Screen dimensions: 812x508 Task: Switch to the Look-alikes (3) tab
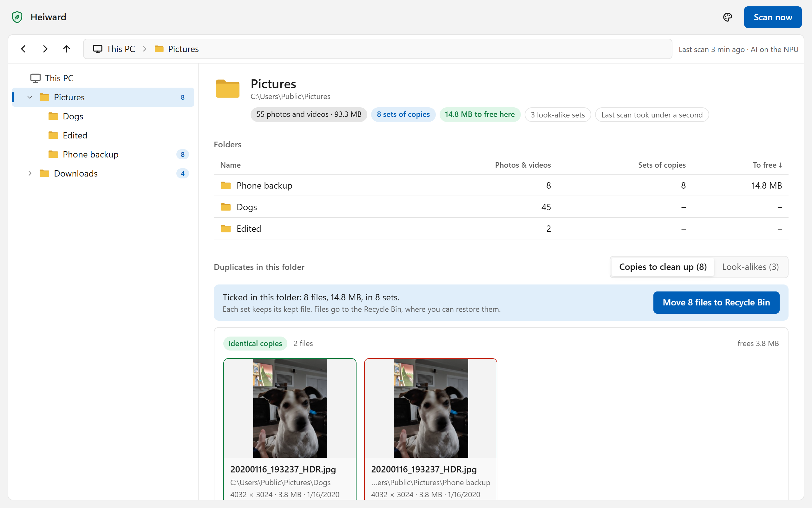750,267
